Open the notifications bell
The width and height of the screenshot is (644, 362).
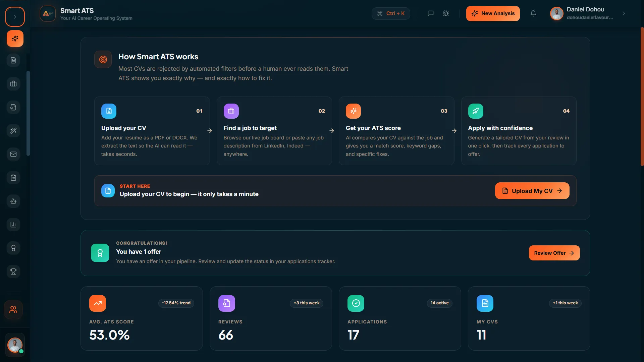(533, 13)
